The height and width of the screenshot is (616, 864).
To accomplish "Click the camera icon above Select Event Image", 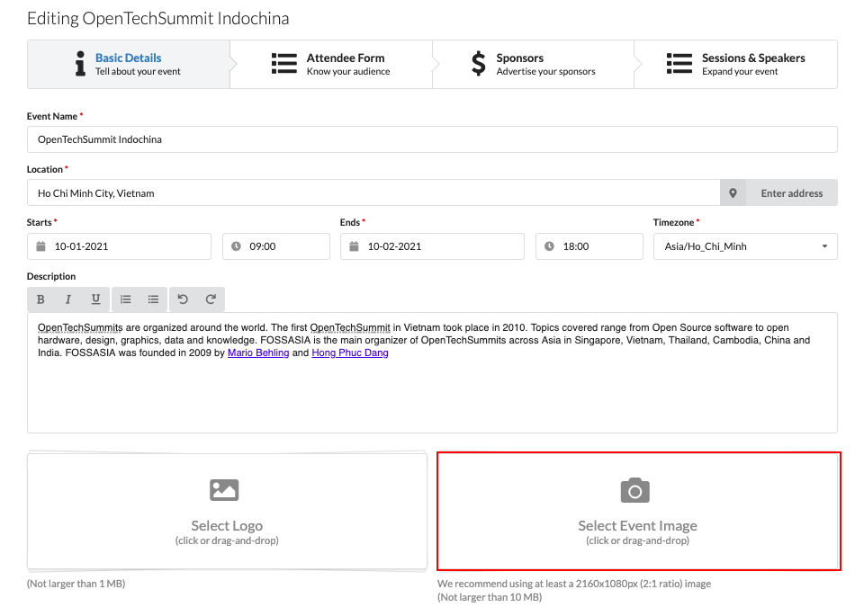I will 635,490.
